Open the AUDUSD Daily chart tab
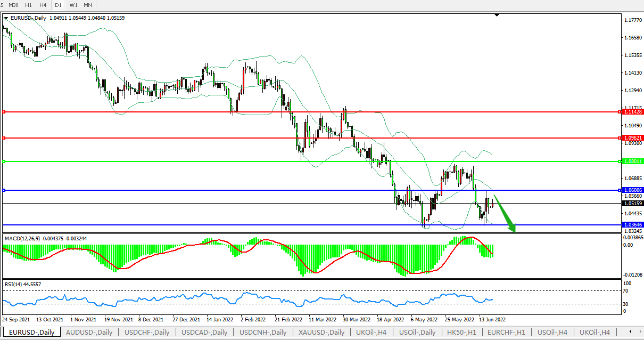The image size is (644, 340). (x=89, y=333)
